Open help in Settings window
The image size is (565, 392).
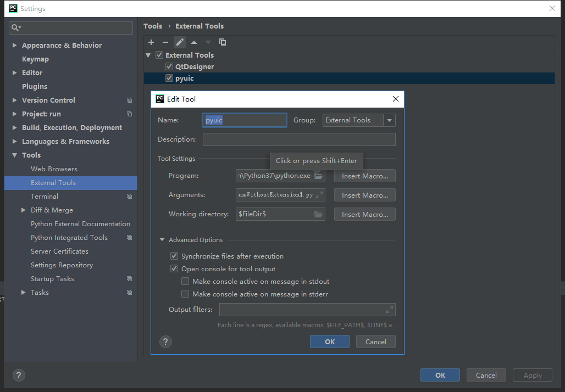click(x=19, y=375)
